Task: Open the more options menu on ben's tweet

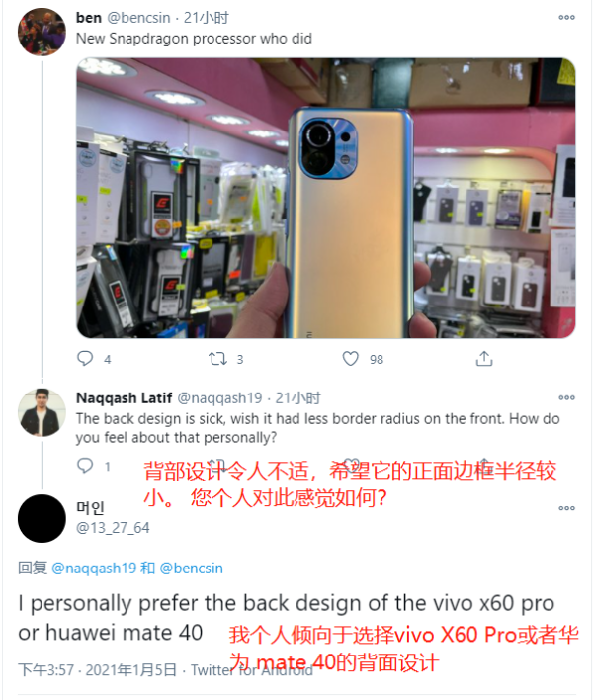Action: [566, 18]
